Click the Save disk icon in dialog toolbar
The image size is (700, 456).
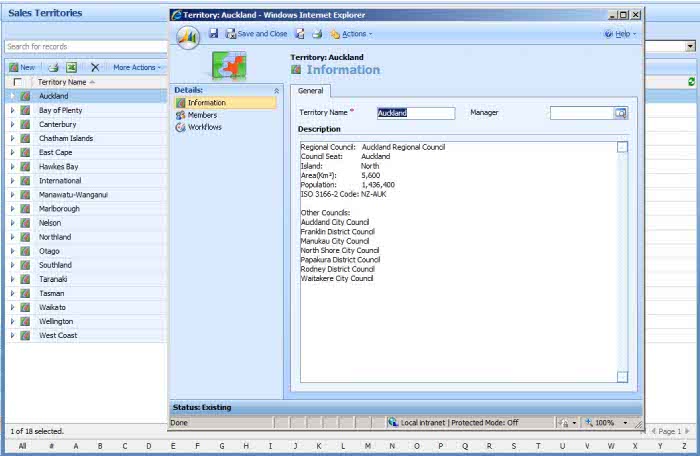[x=213, y=34]
